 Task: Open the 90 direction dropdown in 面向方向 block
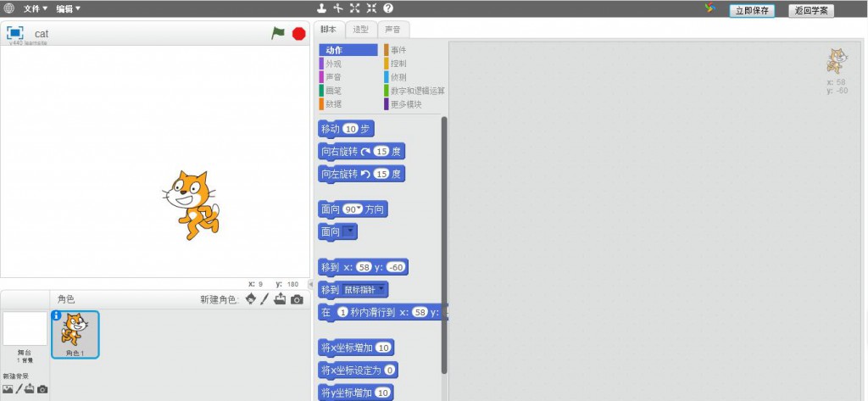click(352, 209)
